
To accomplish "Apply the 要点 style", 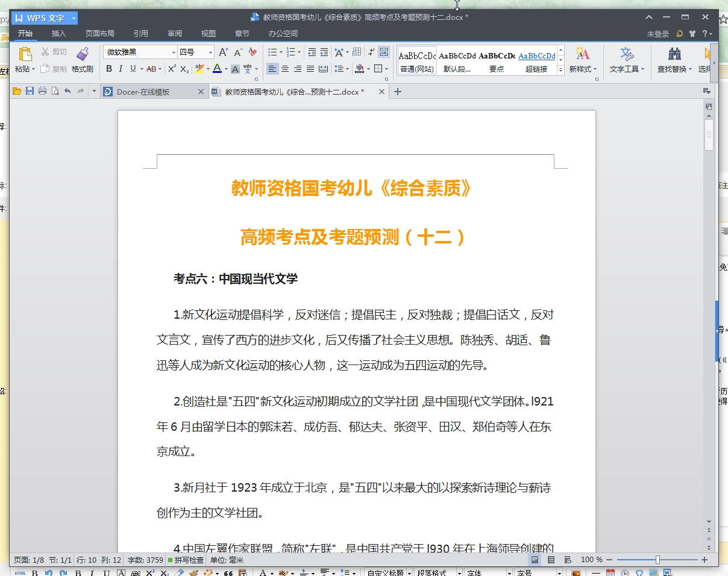I will coord(497,60).
